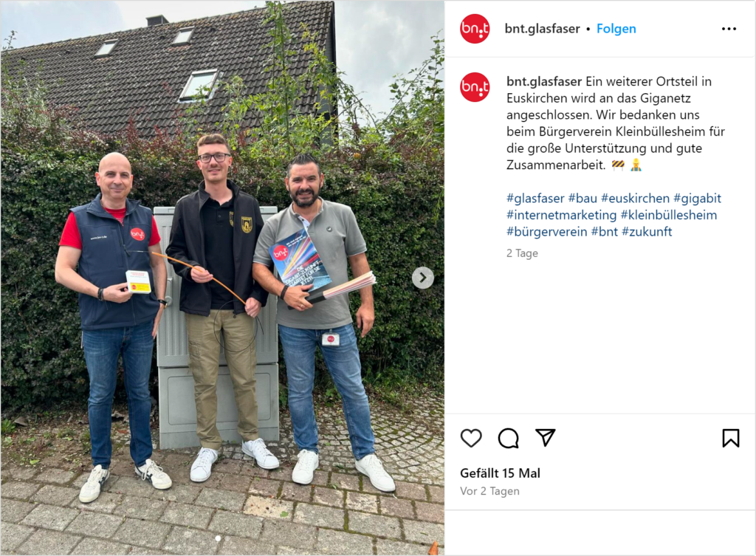This screenshot has height=556, width=756.
Task: Share post with paper plane icon
Action: point(546,437)
